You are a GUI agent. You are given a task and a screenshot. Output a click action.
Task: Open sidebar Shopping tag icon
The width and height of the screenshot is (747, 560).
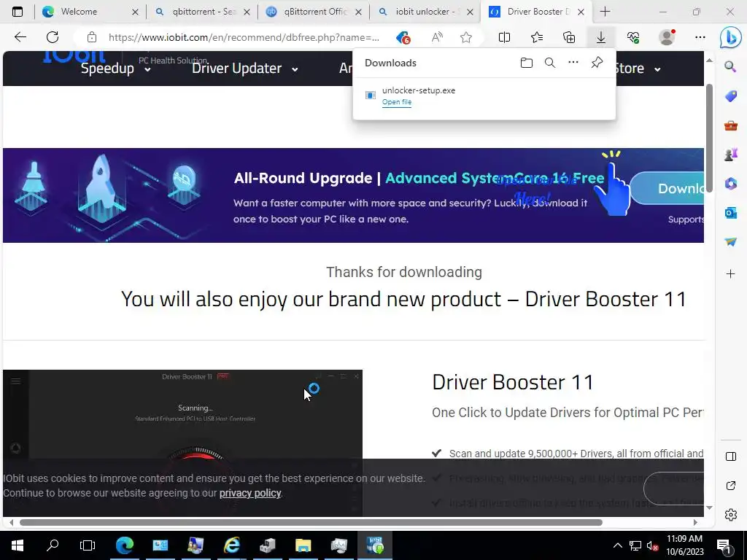[x=730, y=96]
